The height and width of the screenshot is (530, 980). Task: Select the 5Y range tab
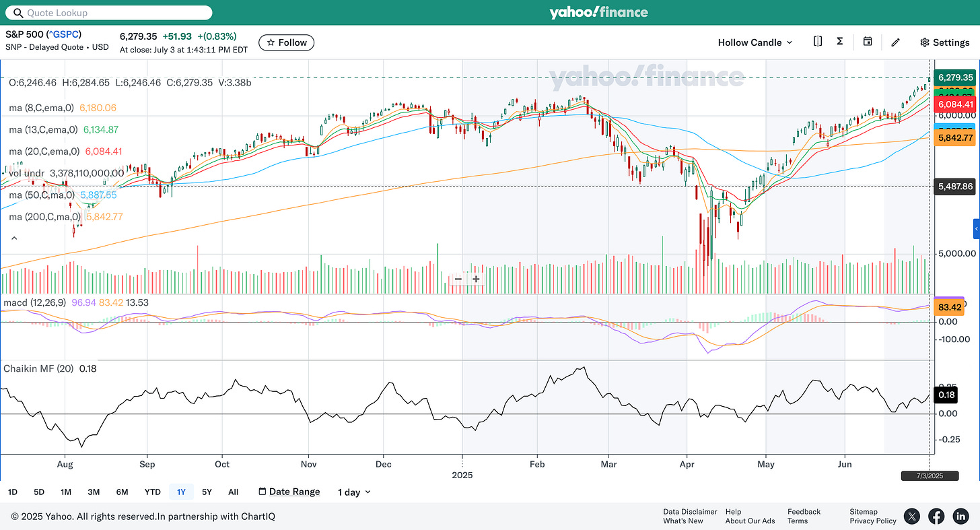pos(207,492)
